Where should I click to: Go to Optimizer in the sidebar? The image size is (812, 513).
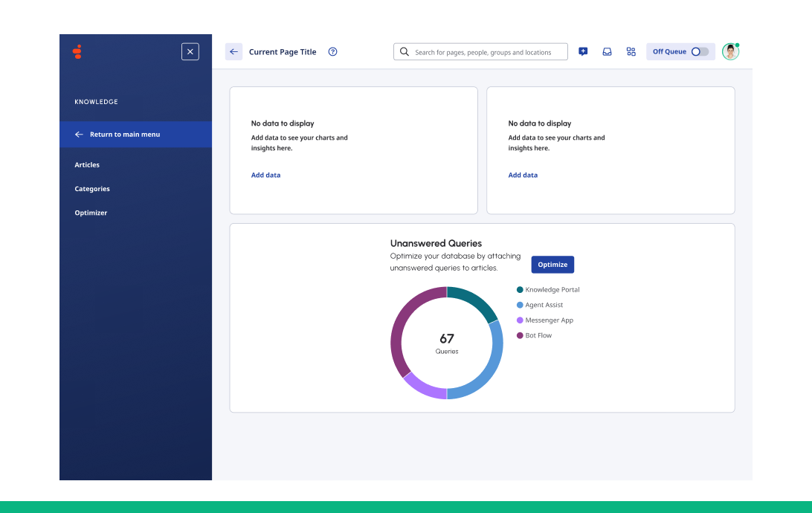click(x=91, y=213)
